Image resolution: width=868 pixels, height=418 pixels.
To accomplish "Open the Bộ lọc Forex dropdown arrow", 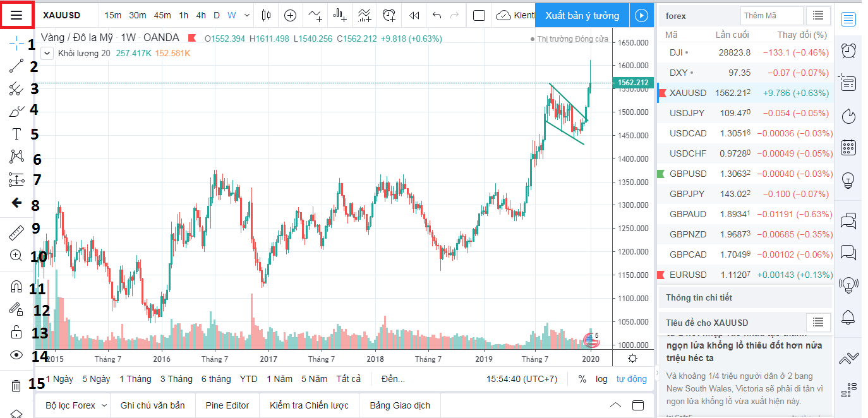I will click(105, 405).
